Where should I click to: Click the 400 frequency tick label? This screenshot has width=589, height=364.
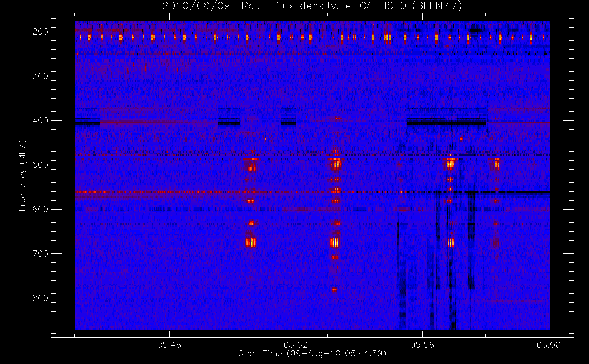pos(40,120)
